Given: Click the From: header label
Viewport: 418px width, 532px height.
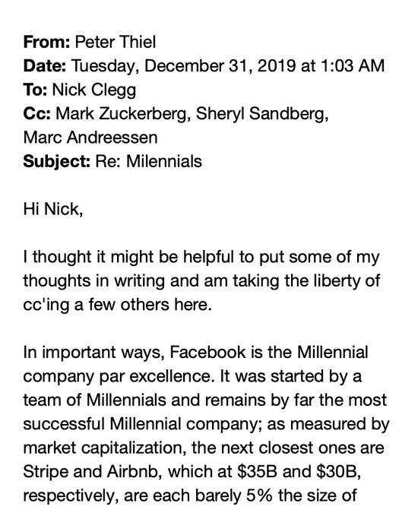Looking at the screenshot, I should (47, 43).
